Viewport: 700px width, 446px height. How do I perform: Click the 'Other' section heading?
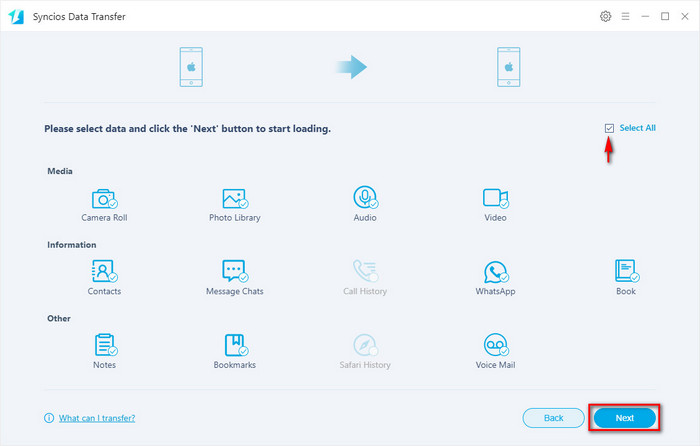click(59, 318)
